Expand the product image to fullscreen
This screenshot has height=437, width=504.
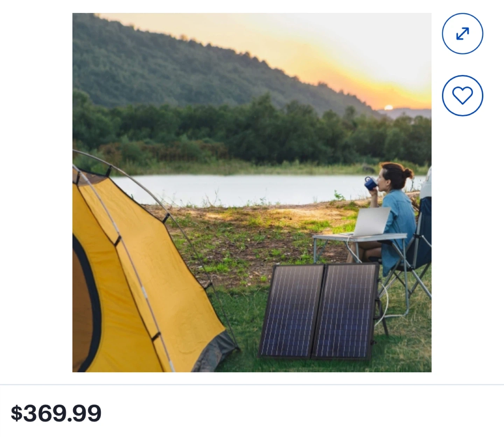[x=462, y=34]
